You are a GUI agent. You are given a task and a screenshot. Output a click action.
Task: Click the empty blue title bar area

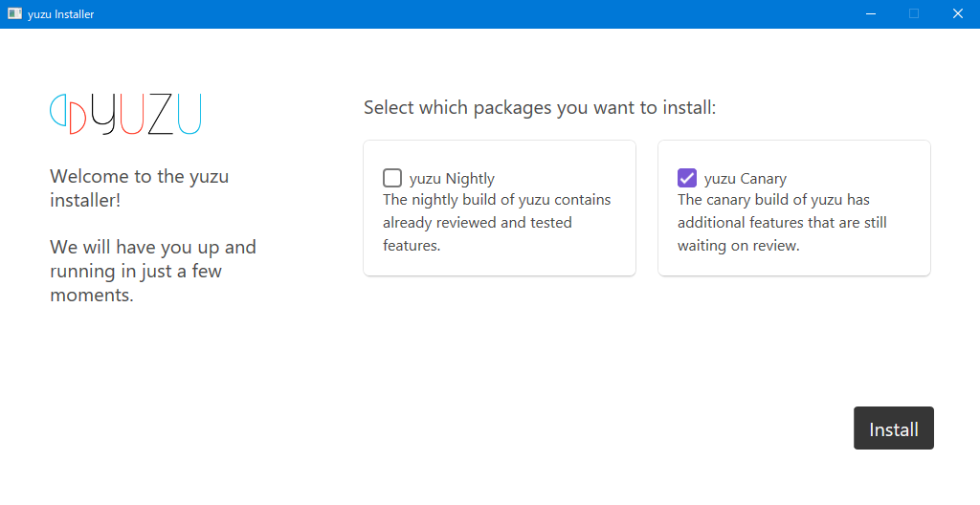479,14
